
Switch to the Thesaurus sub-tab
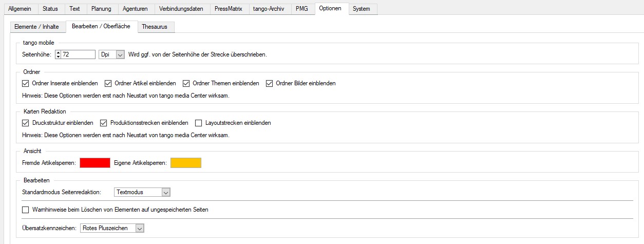tap(156, 27)
